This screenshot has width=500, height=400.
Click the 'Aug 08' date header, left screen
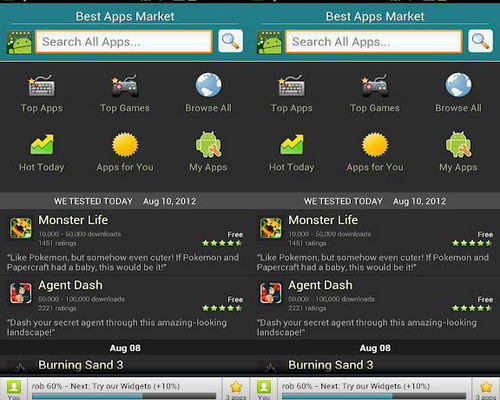click(125, 348)
